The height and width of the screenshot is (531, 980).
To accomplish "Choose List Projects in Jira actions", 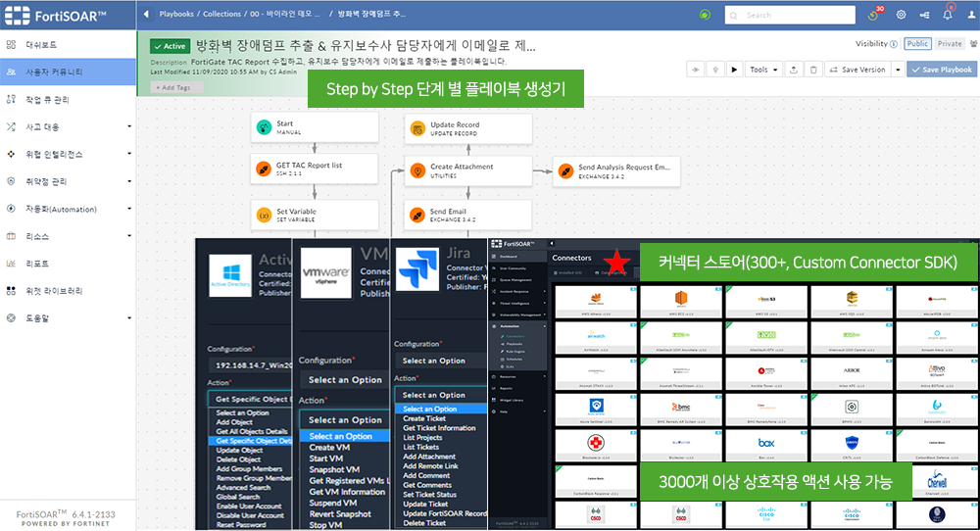I will pyautogui.click(x=422, y=437).
